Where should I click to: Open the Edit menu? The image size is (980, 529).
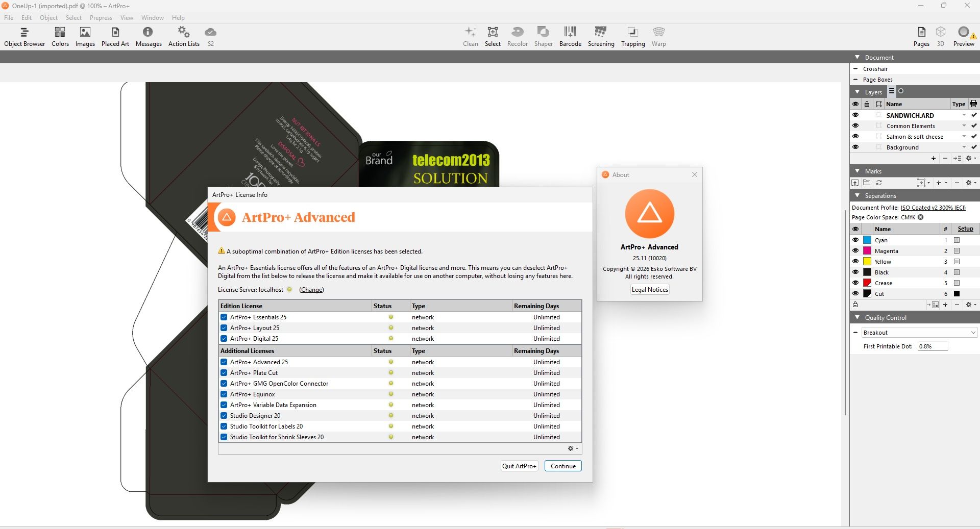(x=27, y=18)
